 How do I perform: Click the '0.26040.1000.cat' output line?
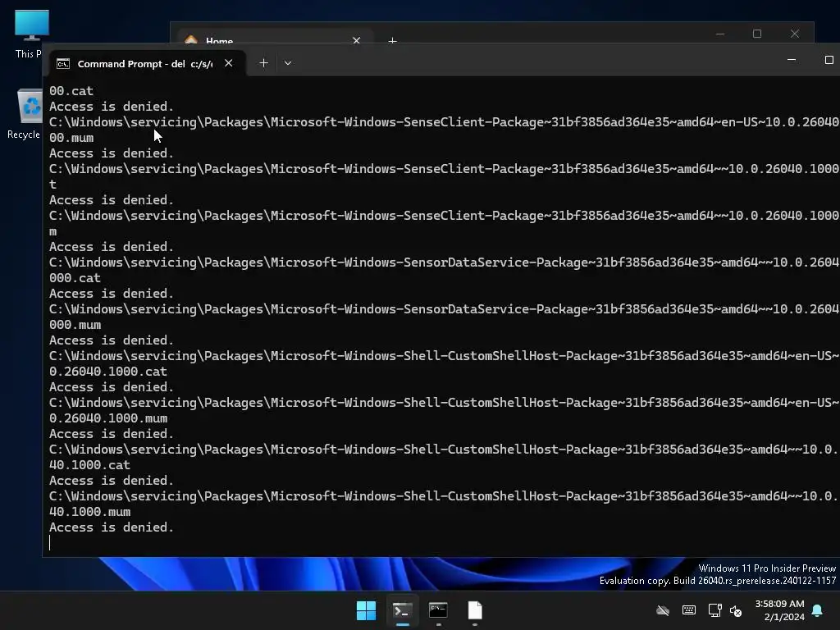click(x=108, y=372)
